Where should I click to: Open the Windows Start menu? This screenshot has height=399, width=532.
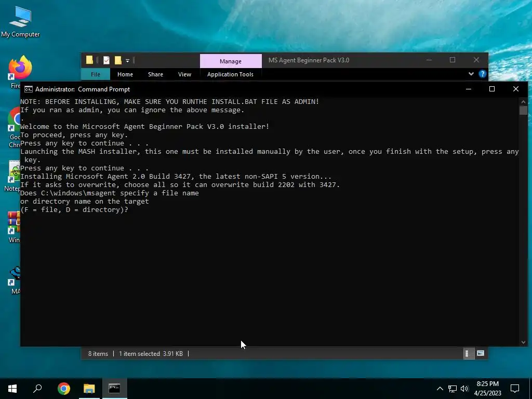(x=12, y=389)
